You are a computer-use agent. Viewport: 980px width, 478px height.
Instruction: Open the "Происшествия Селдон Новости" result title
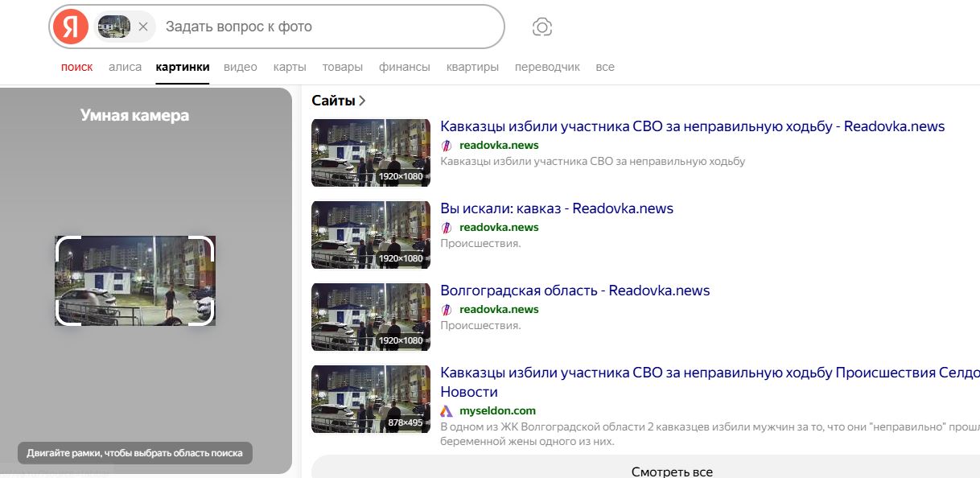pyautogui.click(x=710, y=382)
